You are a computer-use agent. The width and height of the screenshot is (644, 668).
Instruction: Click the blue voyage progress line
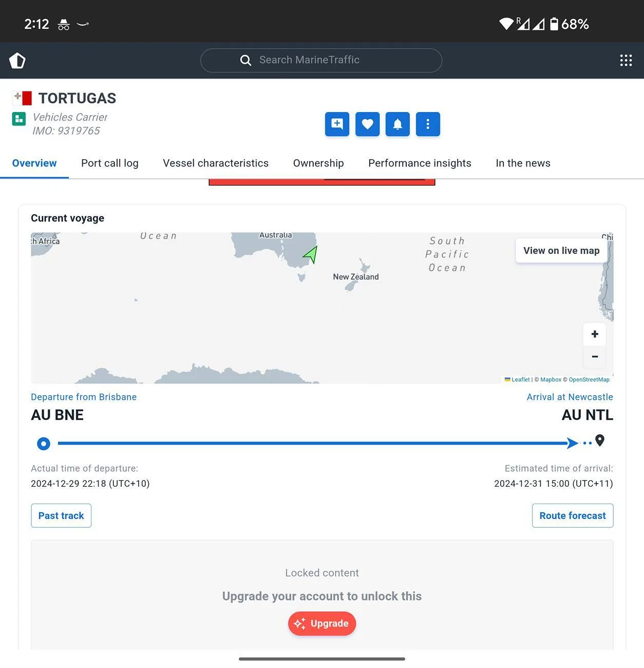312,443
